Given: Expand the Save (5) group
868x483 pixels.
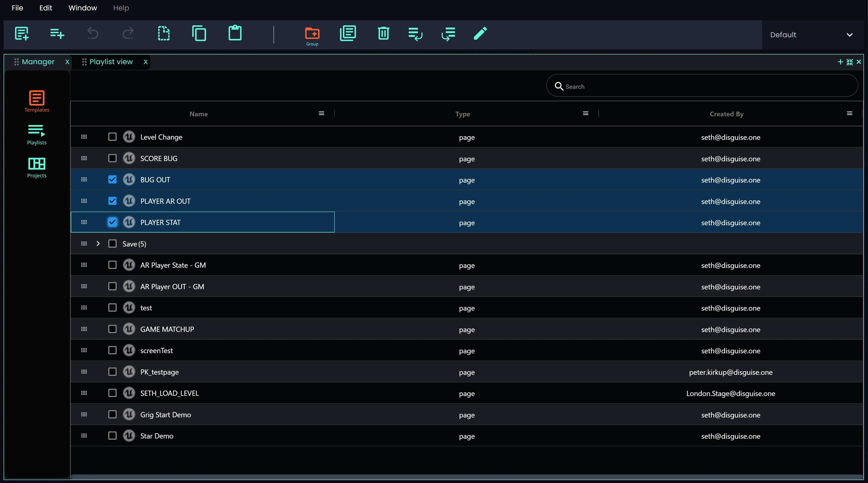Looking at the screenshot, I should point(98,244).
